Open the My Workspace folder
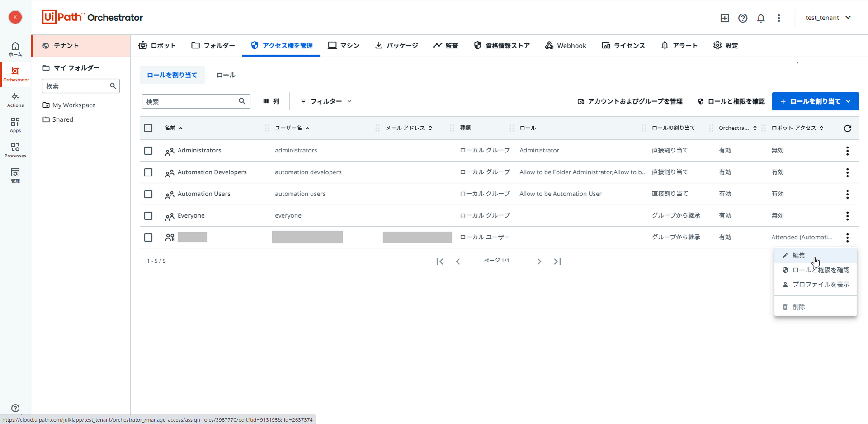This screenshot has height=424, width=868. point(69,105)
